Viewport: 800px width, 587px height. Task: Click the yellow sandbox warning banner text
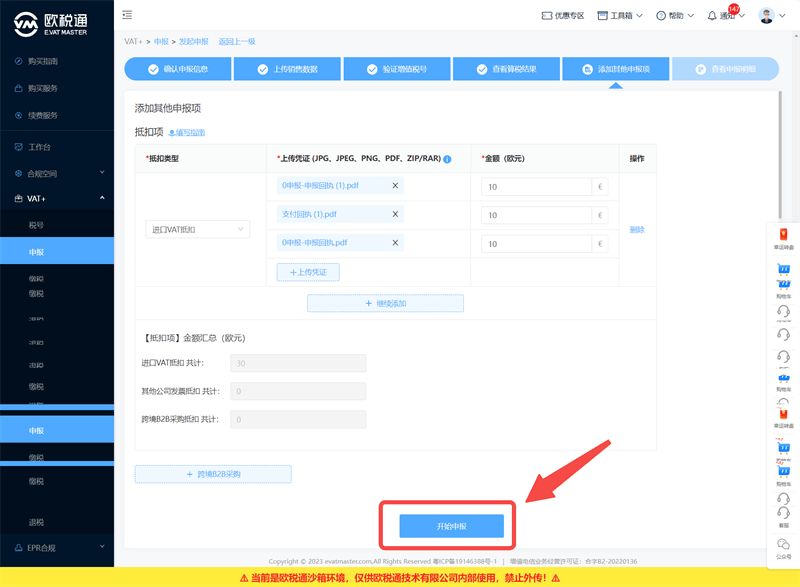coord(400,578)
